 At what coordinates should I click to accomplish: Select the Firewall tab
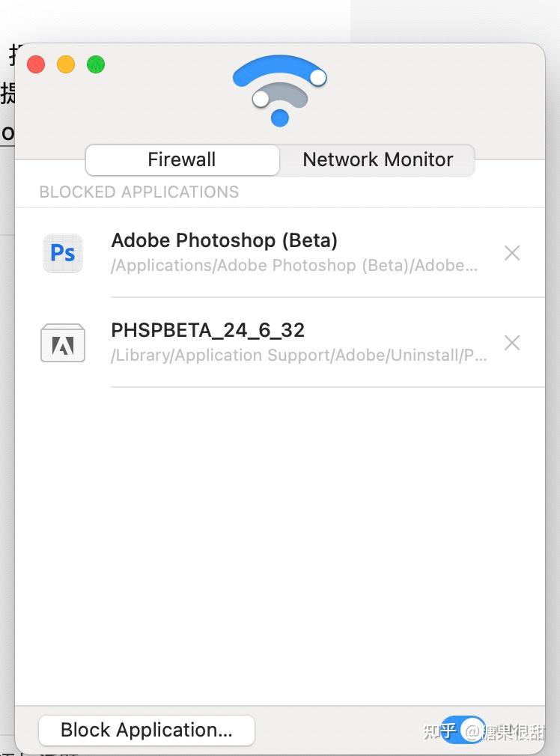(181, 159)
